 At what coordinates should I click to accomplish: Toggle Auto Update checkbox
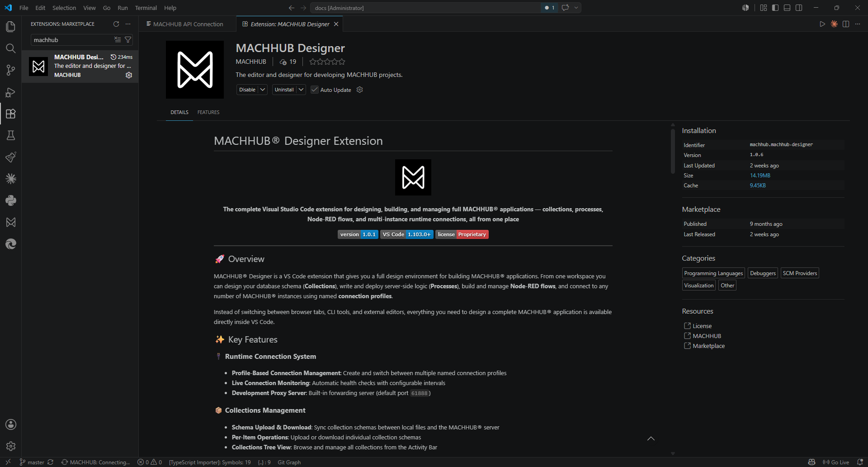315,90
